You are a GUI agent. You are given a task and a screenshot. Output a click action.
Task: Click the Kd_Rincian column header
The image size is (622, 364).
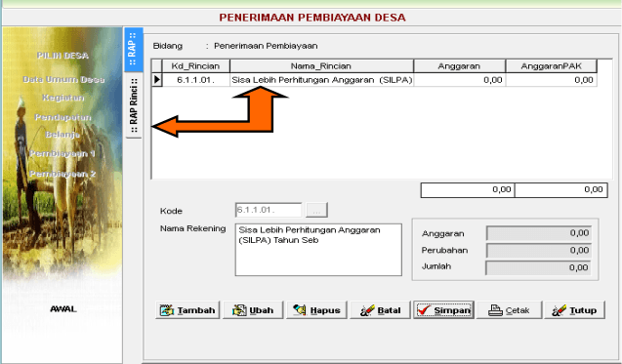pos(195,66)
